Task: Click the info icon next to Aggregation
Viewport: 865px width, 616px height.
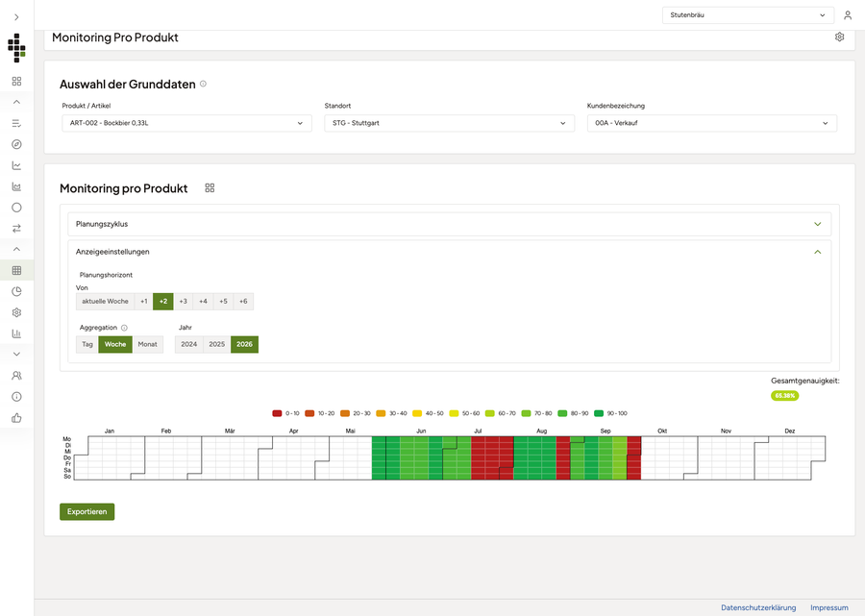Action: coord(124,328)
